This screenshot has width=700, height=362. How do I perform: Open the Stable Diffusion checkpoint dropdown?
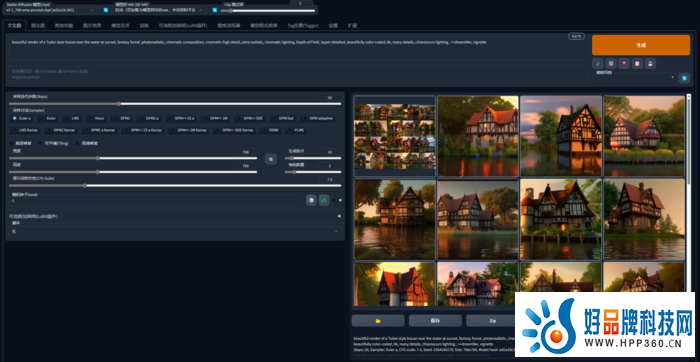50,10
